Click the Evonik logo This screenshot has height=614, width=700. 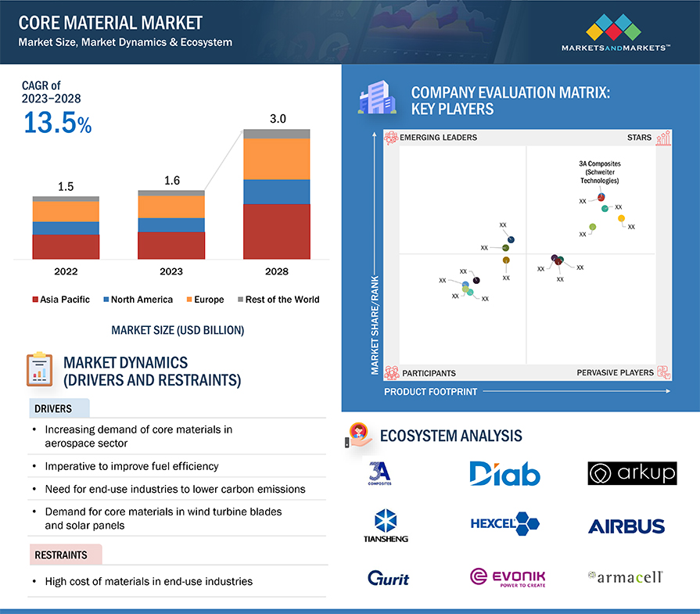click(x=507, y=578)
